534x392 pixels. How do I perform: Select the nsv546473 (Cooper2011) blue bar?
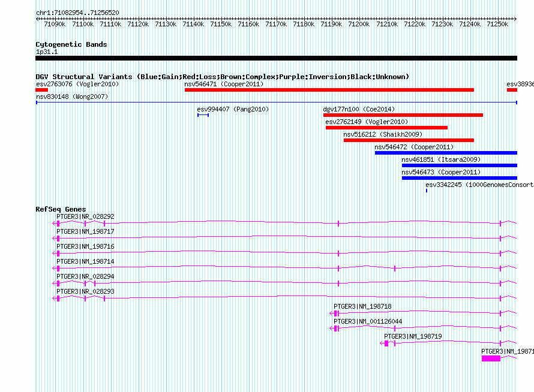point(460,178)
